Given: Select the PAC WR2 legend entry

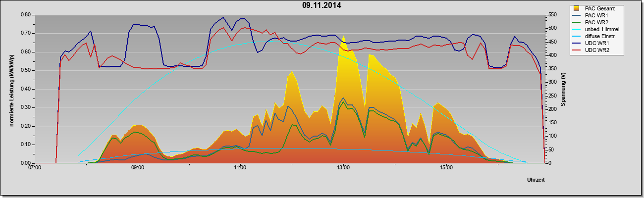Looking at the screenshot, I should point(595,22).
